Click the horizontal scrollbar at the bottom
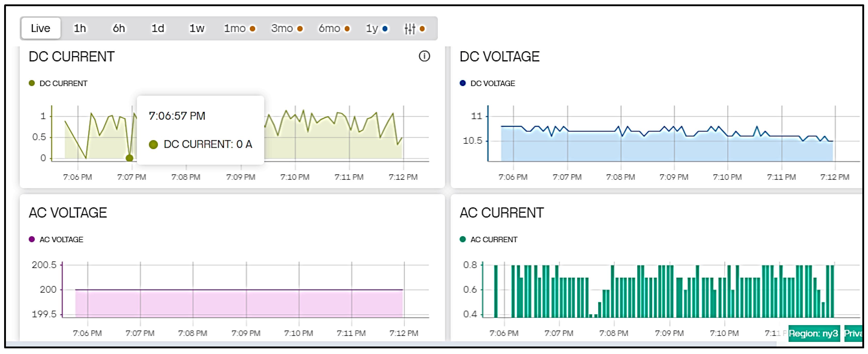The width and height of the screenshot is (868, 354). click(x=391, y=344)
